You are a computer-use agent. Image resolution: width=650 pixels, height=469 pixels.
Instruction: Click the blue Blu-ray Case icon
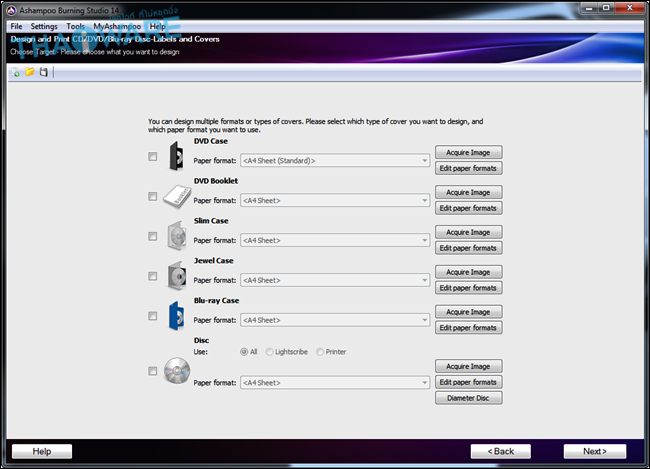pyautogui.click(x=176, y=316)
